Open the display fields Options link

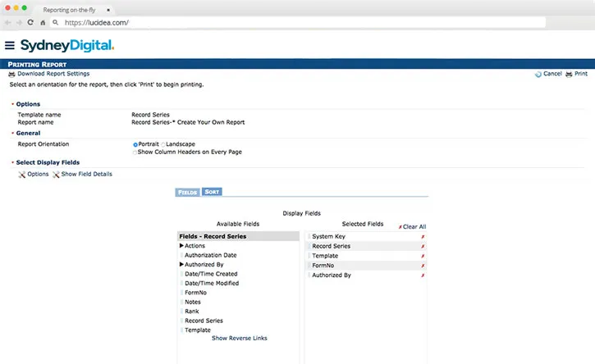tap(38, 174)
